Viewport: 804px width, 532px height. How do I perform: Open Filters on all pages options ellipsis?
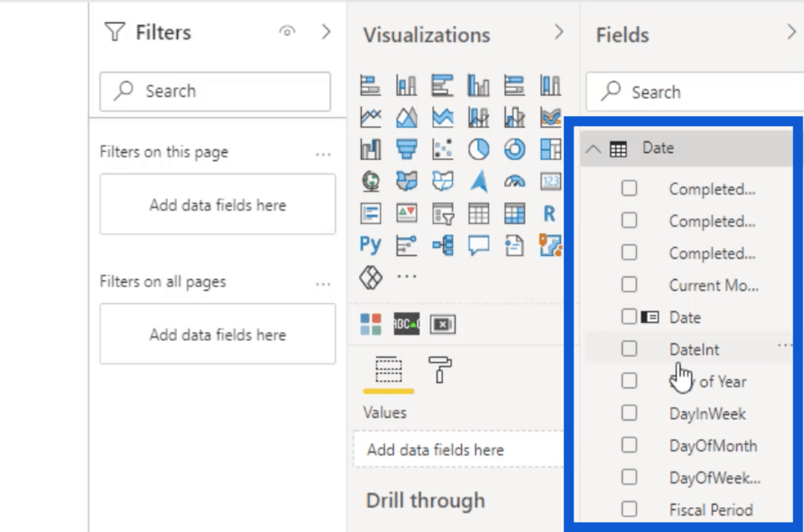point(323,284)
